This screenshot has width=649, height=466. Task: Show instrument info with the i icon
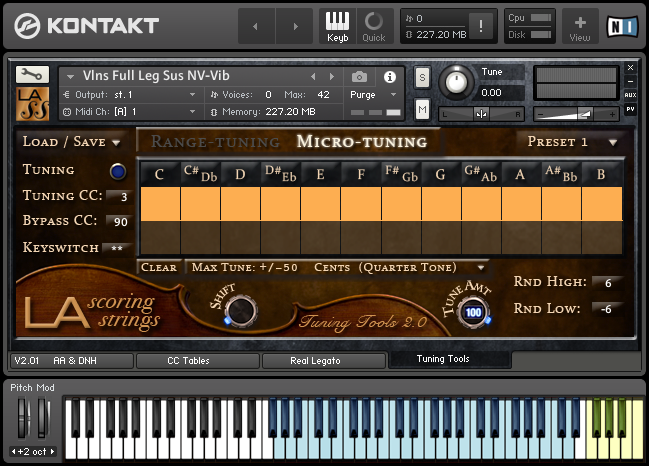click(x=389, y=77)
